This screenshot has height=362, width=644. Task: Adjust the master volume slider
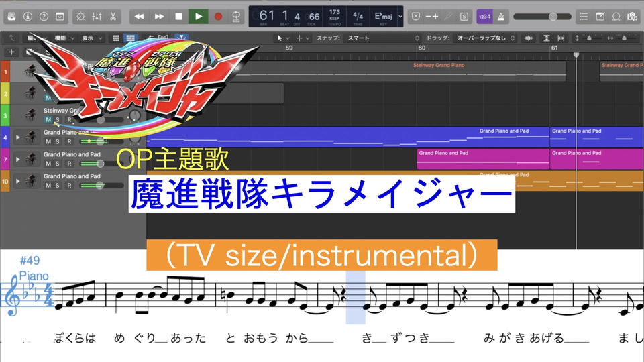point(542,16)
